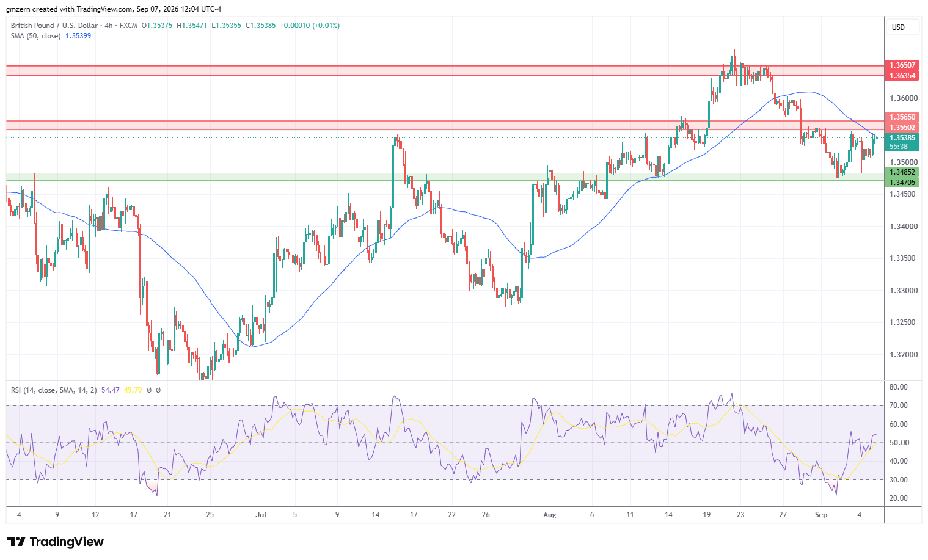This screenshot has height=560, width=928.
Task: Select the RSI (14, close, SMA, 14, 2) legend
Action: tap(54, 390)
